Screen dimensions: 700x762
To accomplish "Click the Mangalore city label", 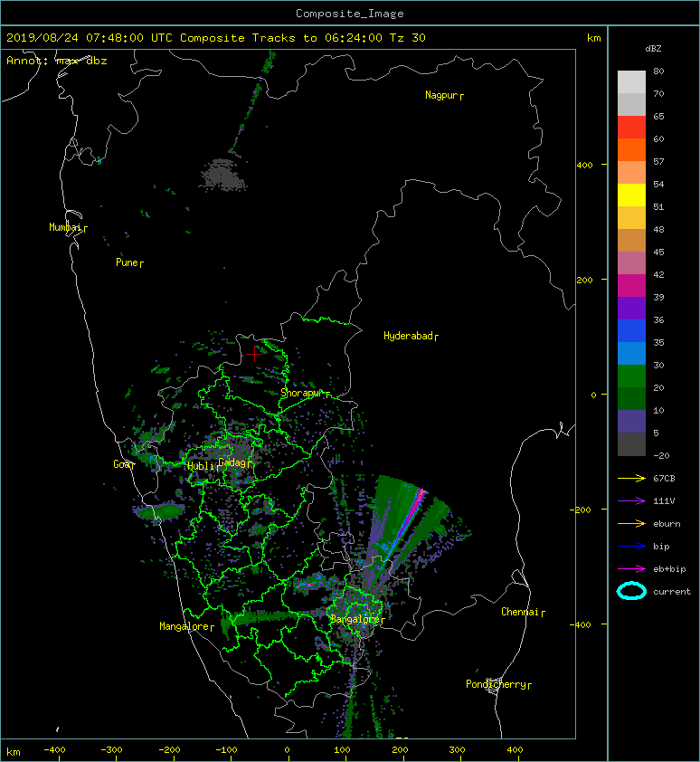I will pyautogui.click(x=184, y=626).
